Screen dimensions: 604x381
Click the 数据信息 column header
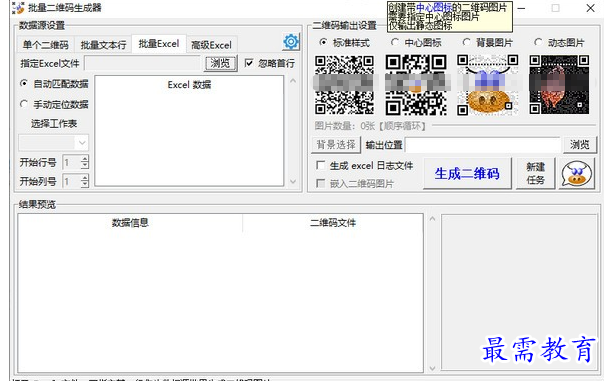(130, 223)
